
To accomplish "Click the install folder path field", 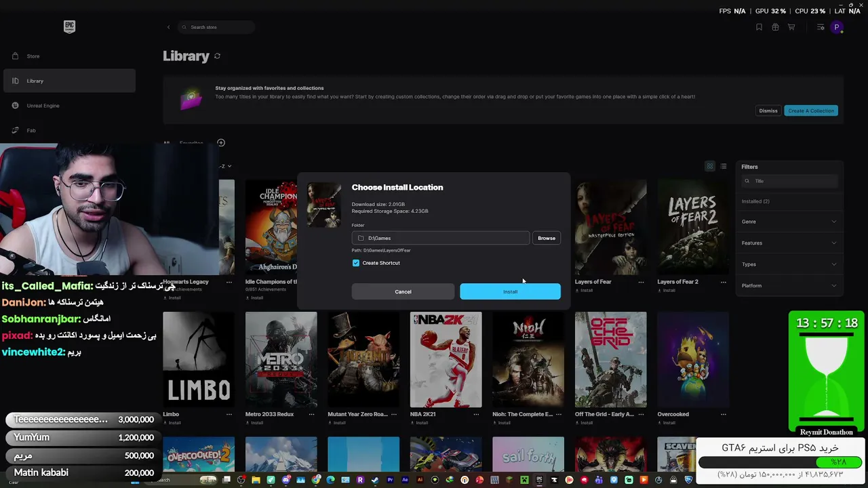I will coord(441,238).
